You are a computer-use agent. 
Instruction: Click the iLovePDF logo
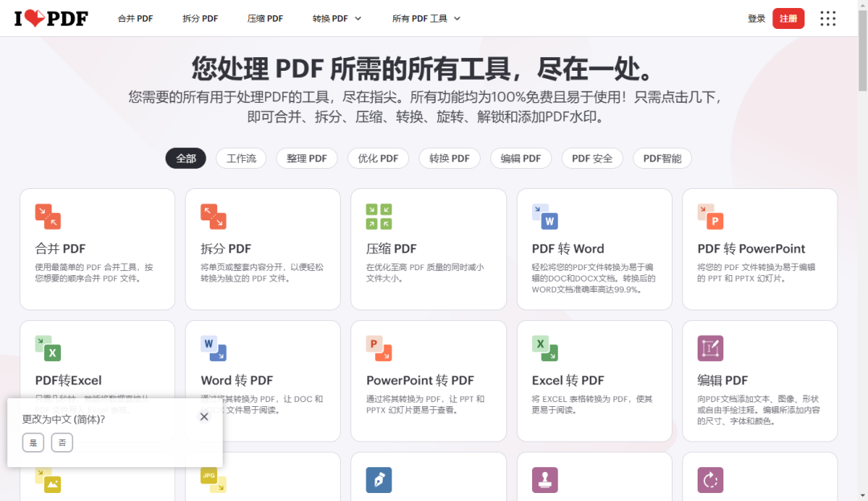[51, 18]
